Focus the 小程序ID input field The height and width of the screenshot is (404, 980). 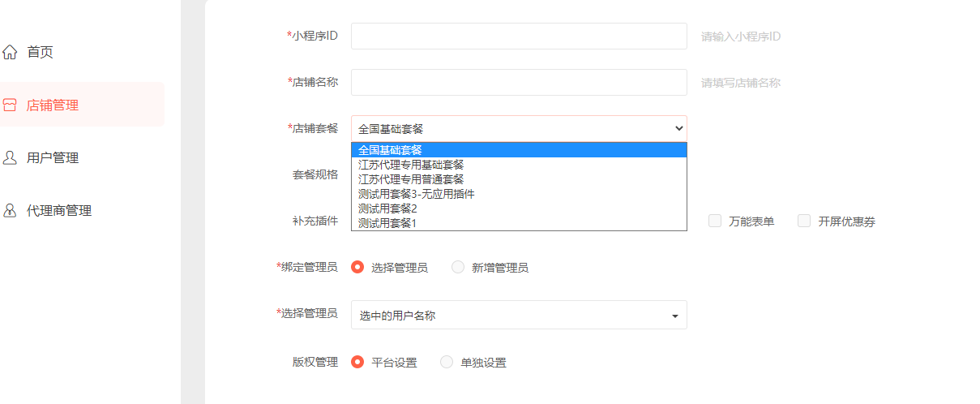click(x=519, y=36)
